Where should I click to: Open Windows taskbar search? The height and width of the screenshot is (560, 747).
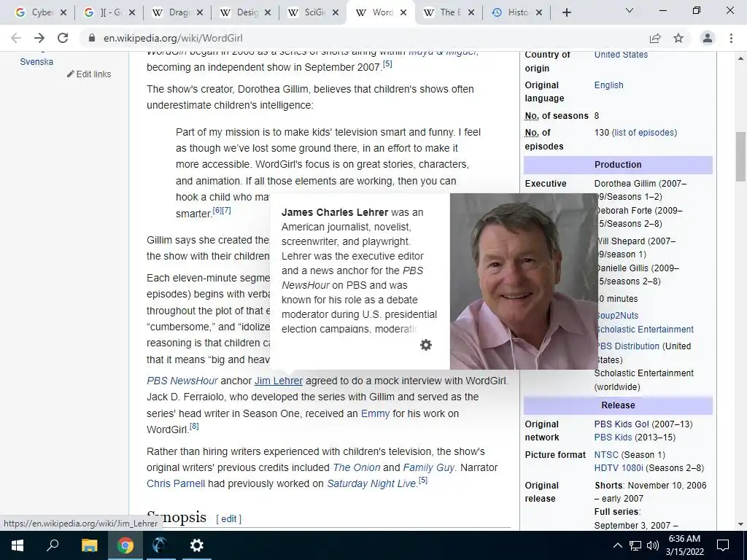tap(53, 545)
